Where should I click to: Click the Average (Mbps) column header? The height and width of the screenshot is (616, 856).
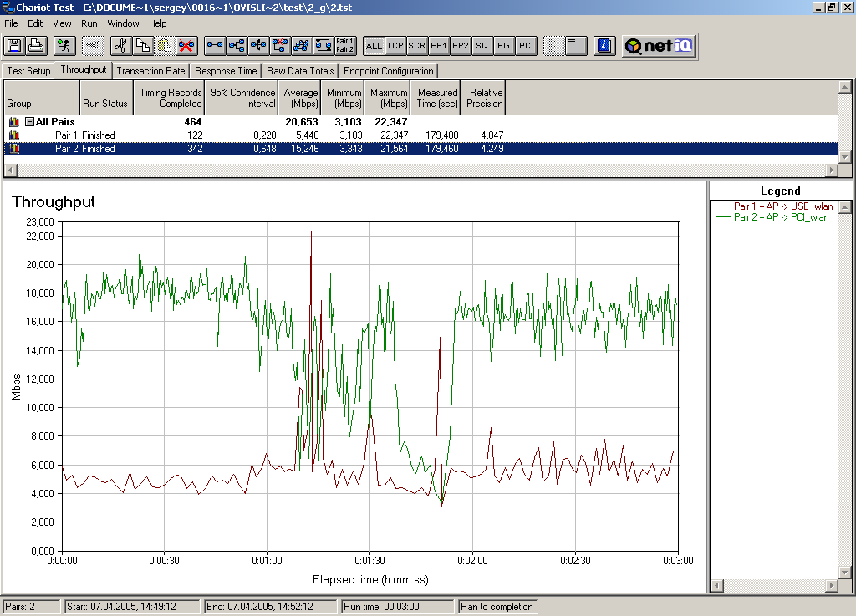pos(300,98)
